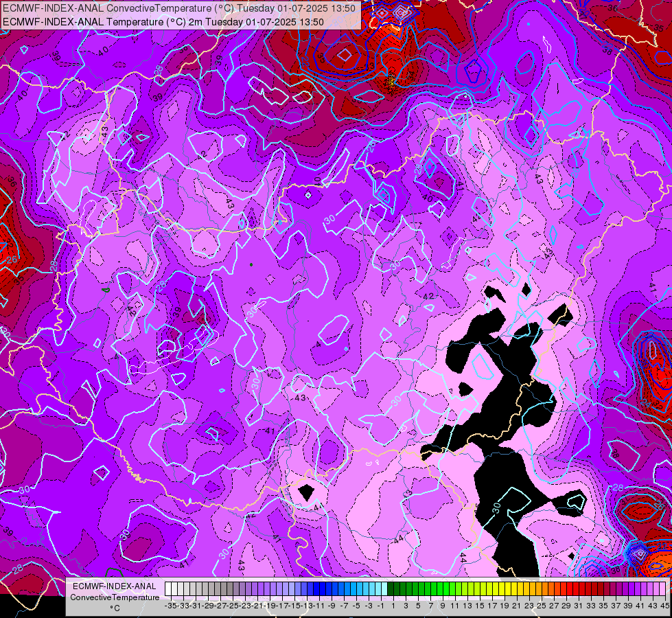The height and width of the screenshot is (618, 672).
Task: Select the white swatch at the legend's -35 end
Action: coord(168,589)
